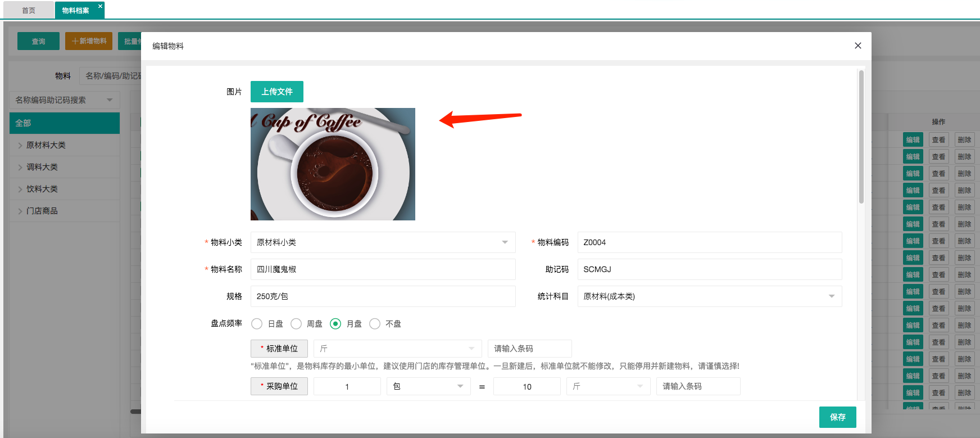
Task: Choose the 月盘 radio option
Action: pos(335,324)
